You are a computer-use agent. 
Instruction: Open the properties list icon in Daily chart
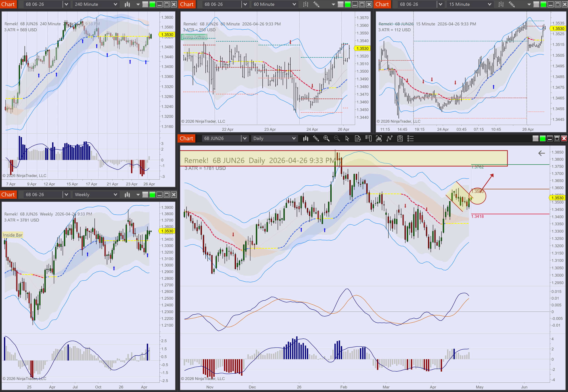(x=411, y=138)
